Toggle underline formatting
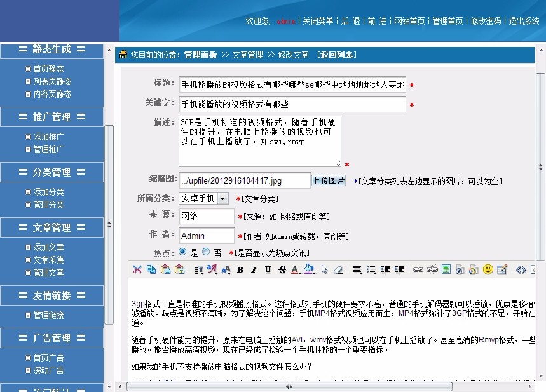 tap(268, 270)
